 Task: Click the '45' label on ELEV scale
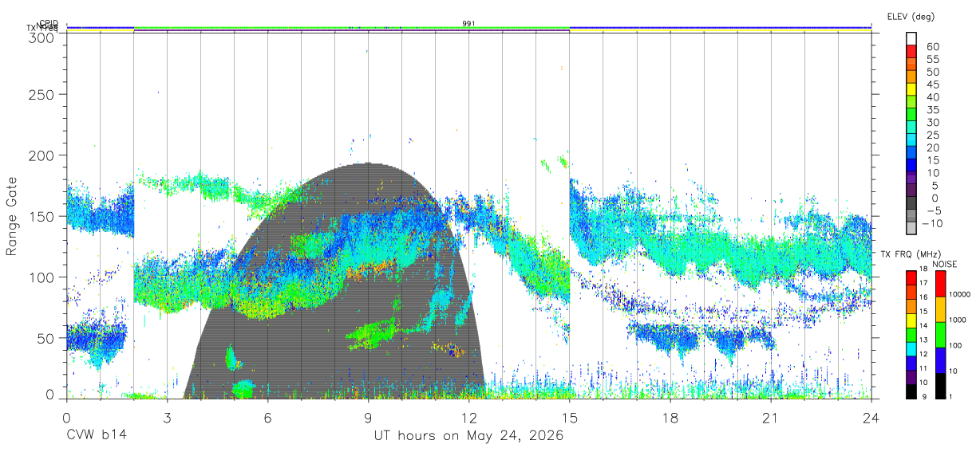tap(931, 85)
